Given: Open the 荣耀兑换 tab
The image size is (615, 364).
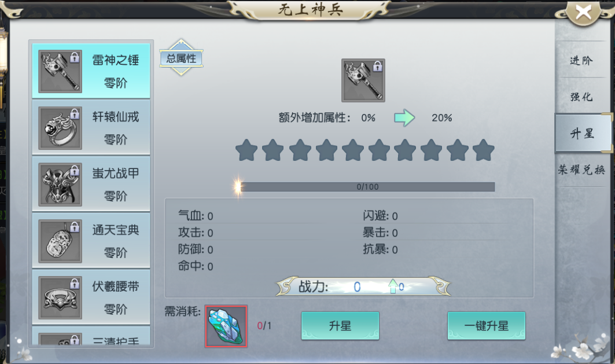Looking at the screenshot, I should 581,170.
